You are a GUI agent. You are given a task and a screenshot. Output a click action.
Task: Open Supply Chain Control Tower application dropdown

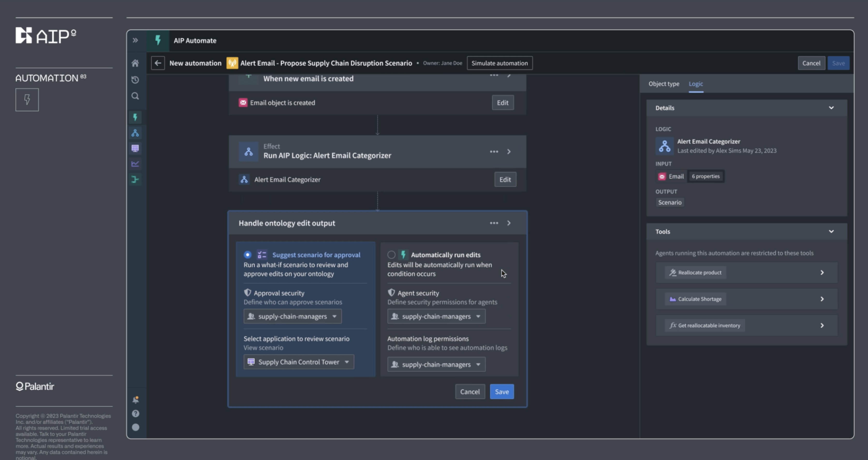[x=299, y=362]
